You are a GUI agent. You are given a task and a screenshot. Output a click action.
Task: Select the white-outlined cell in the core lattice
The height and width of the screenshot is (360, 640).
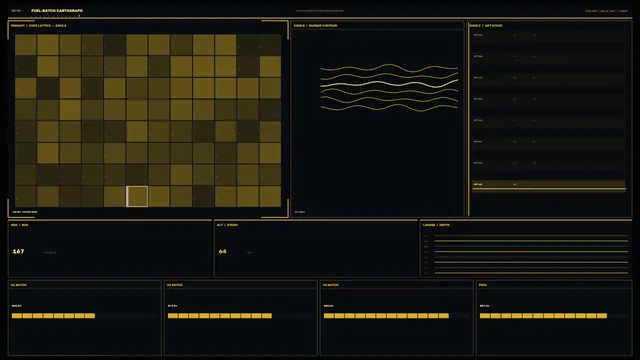(x=137, y=196)
